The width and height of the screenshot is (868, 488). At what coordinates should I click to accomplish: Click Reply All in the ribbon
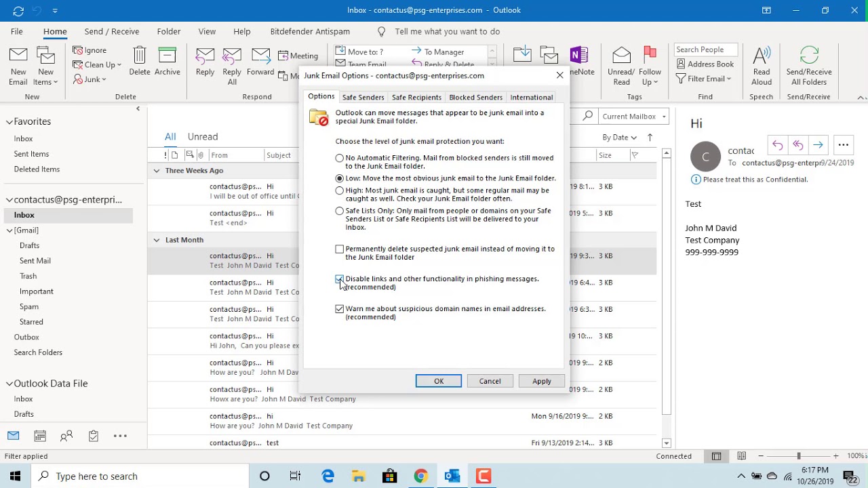[x=232, y=67]
